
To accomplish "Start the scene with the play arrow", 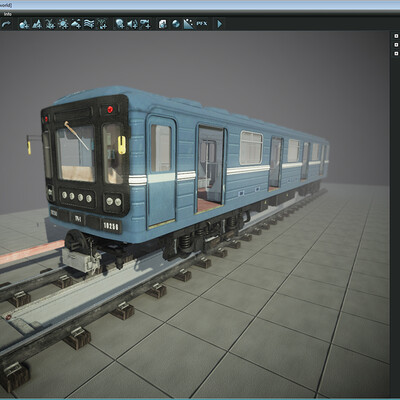I will (x=219, y=24).
